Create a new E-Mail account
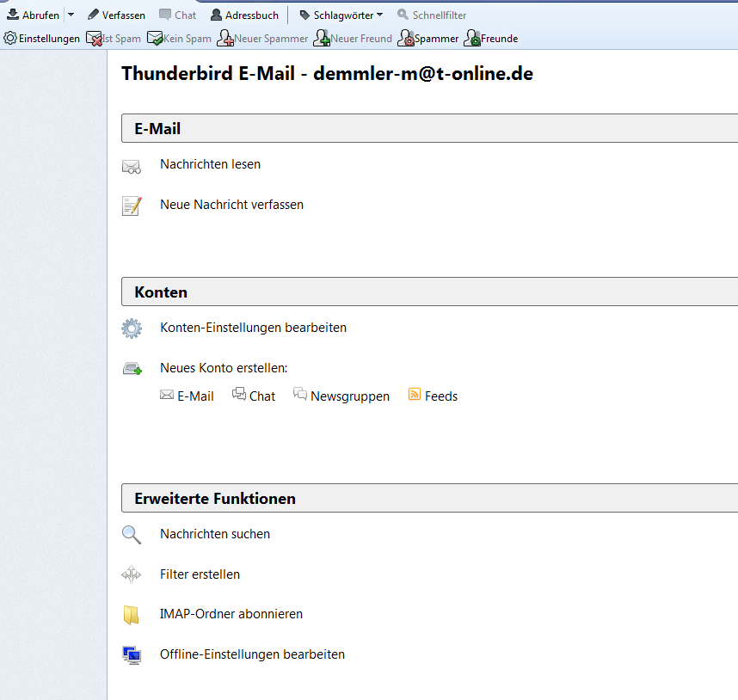This screenshot has height=700, width=738. pos(187,396)
